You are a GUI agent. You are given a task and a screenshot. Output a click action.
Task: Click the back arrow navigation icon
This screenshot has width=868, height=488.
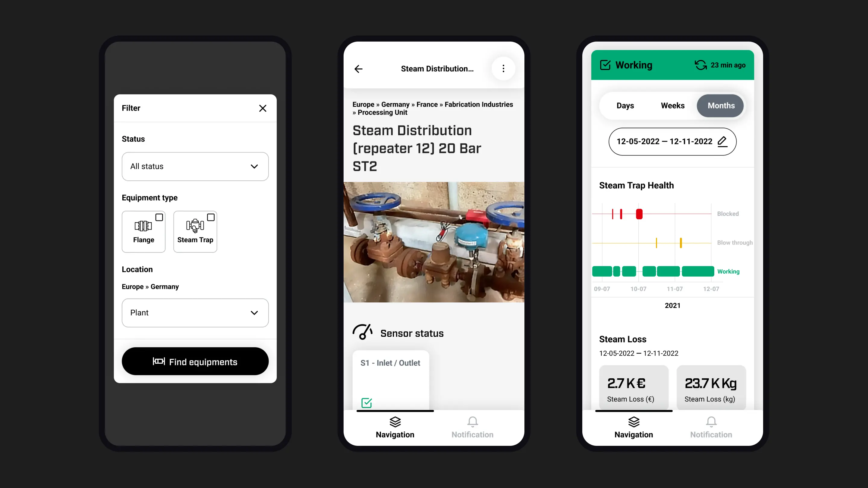[358, 68]
